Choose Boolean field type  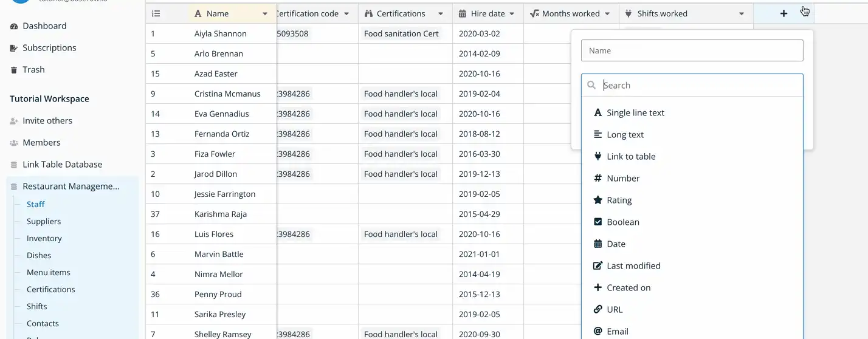coord(692,222)
